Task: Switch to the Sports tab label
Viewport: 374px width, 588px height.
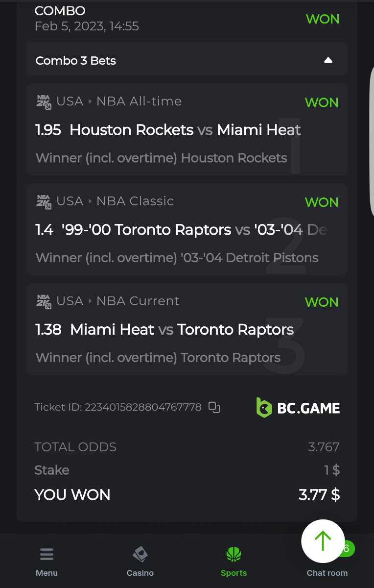Action: coord(234,573)
